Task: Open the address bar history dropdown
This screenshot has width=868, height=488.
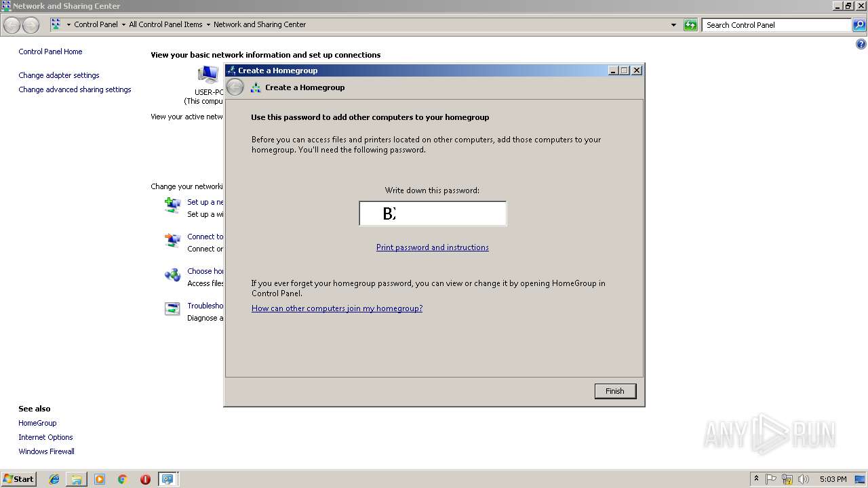Action: [x=673, y=25]
